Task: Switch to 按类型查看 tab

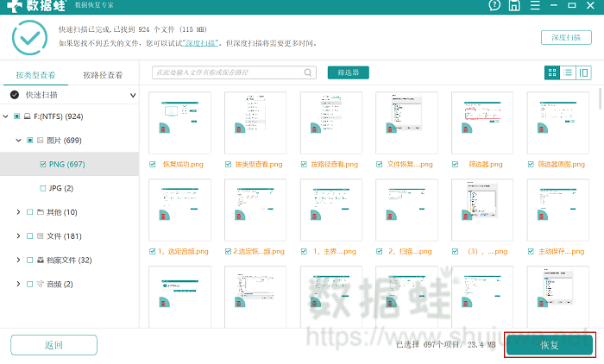Action: [35, 75]
